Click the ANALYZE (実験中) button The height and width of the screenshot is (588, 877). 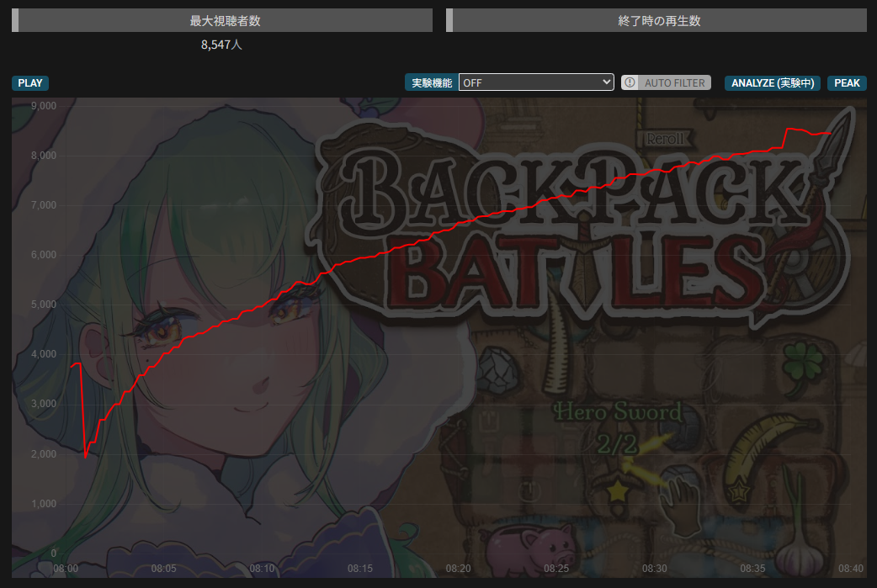773,83
